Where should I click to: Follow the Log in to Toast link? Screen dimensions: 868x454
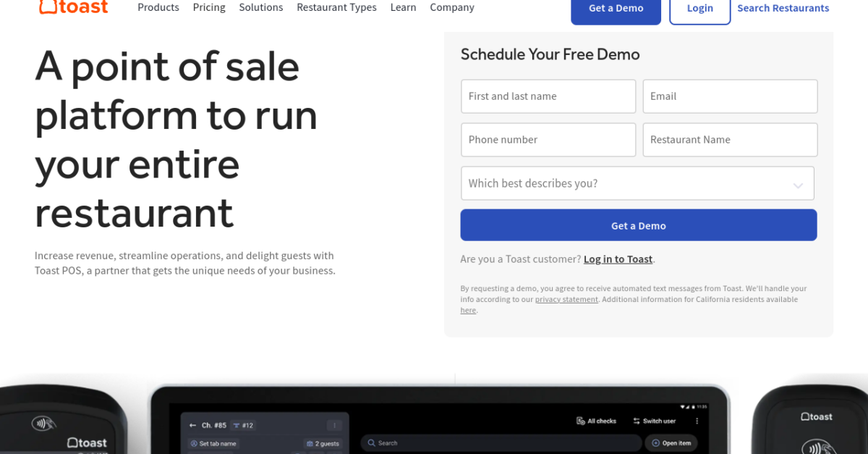618,258
